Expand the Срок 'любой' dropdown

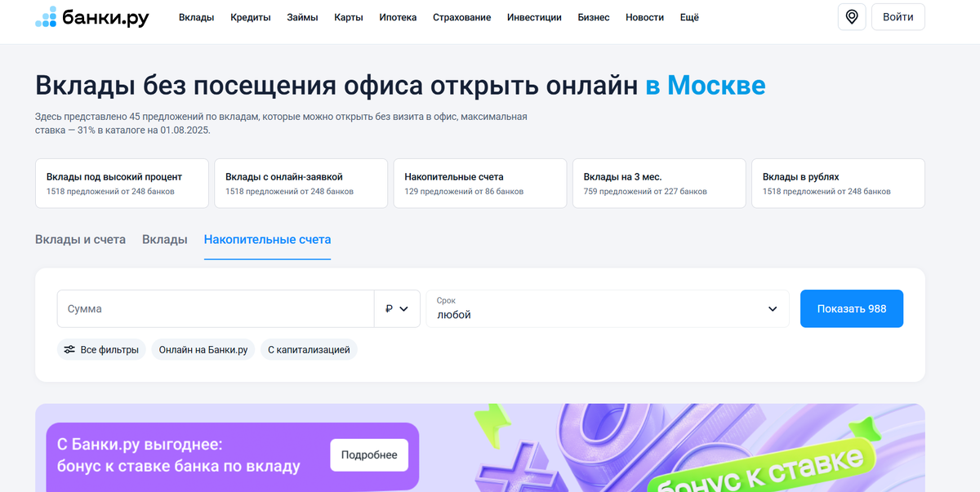[608, 308]
